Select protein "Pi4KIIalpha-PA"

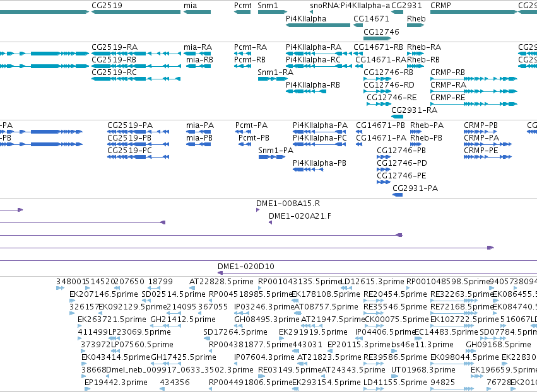point(320,125)
